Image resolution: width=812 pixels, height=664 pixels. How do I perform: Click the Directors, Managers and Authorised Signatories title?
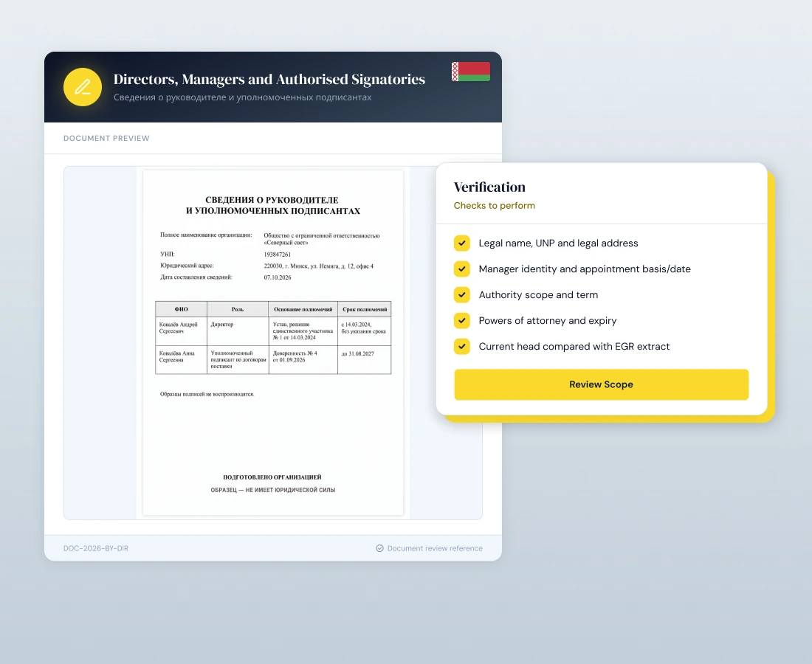(269, 79)
